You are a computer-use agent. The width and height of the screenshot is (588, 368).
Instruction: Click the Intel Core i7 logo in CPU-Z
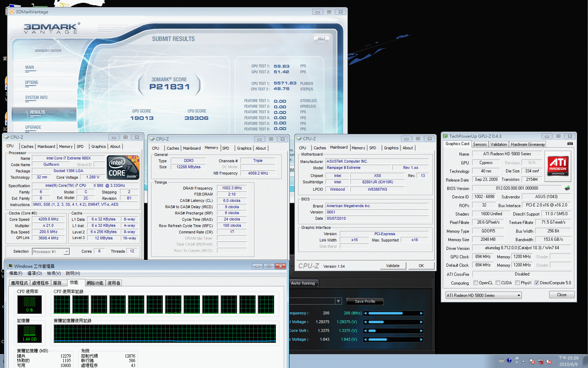coord(123,167)
